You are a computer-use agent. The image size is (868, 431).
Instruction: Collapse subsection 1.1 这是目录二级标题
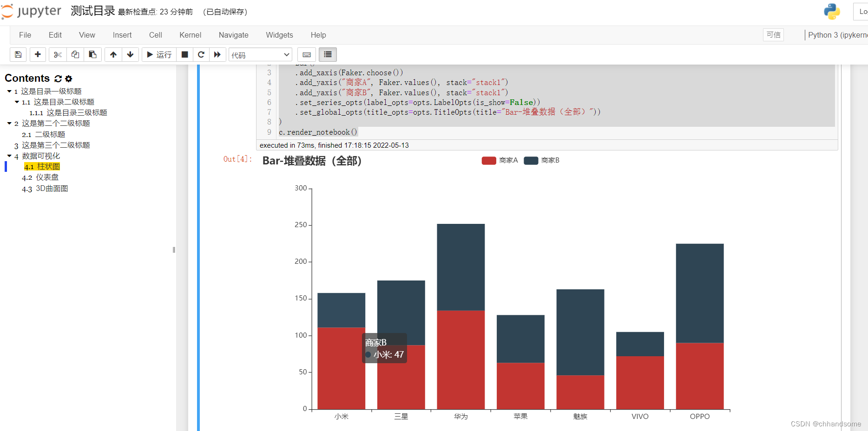pos(17,102)
